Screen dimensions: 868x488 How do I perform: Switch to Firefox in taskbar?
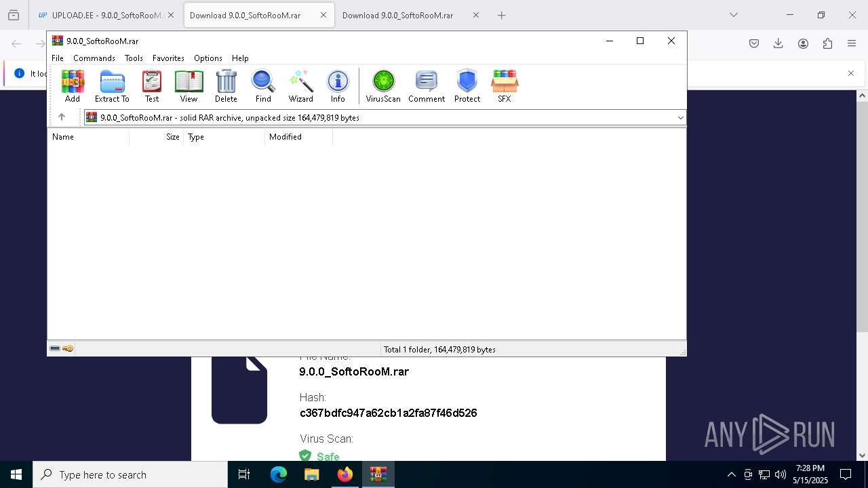point(345,474)
